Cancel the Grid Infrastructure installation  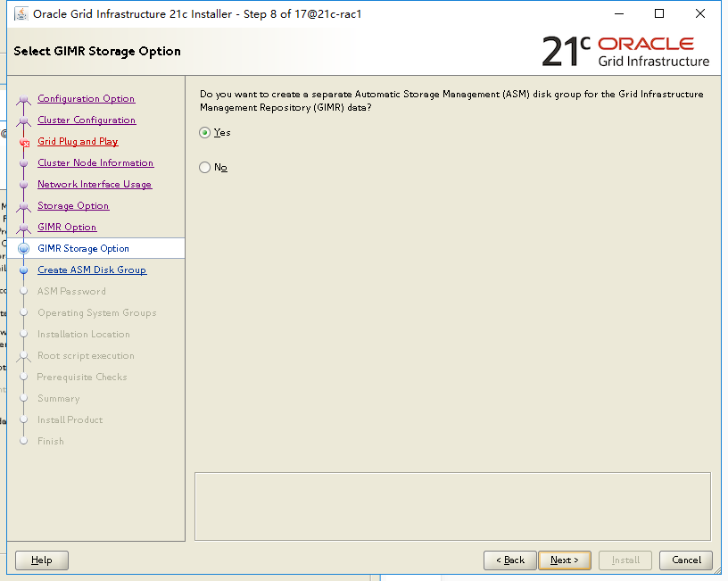(686, 560)
